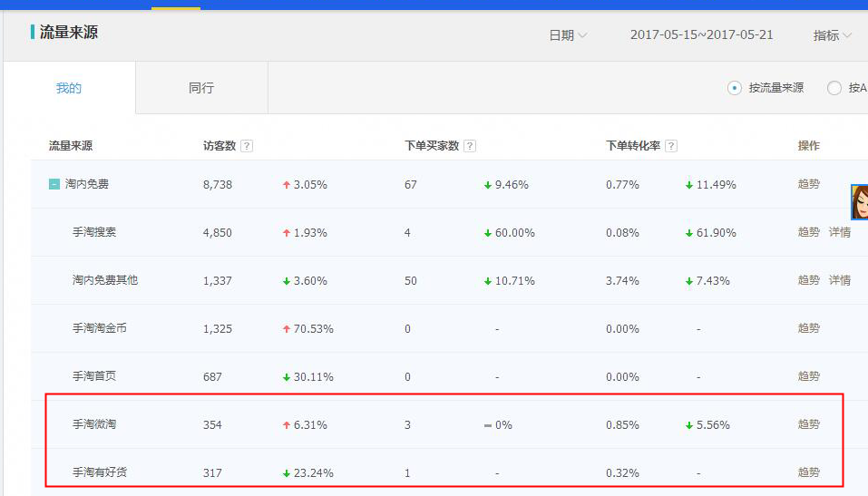This screenshot has width=868, height=496.
Task: Click help icon beside 下单买家数
Action: pos(470,146)
